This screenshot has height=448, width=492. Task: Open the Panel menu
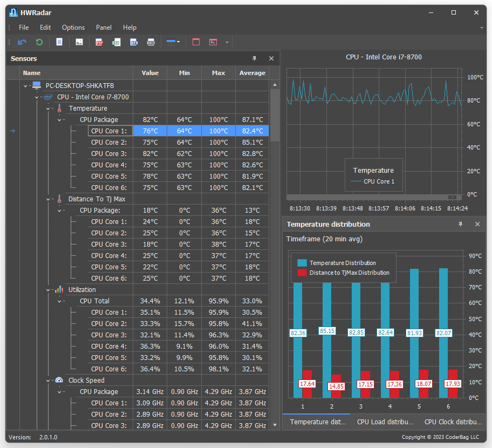click(104, 28)
